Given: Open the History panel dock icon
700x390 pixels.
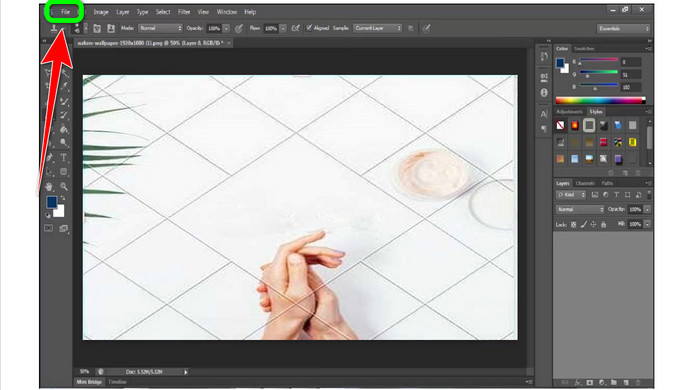Looking at the screenshot, I should tap(544, 57).
